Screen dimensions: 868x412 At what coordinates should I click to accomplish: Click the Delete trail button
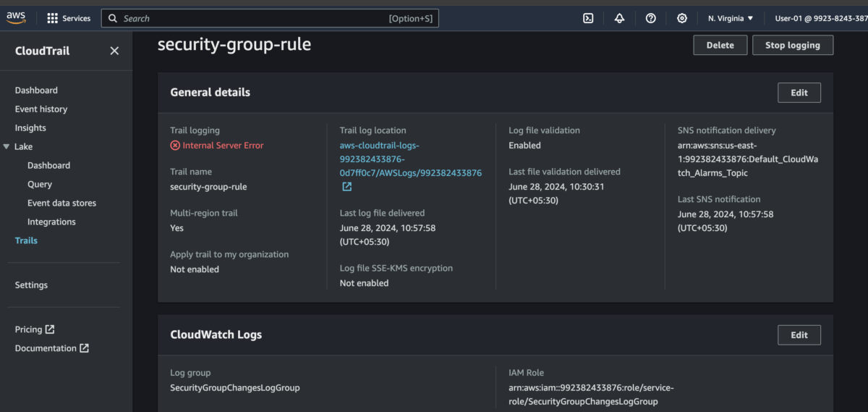tap(720, 45)
